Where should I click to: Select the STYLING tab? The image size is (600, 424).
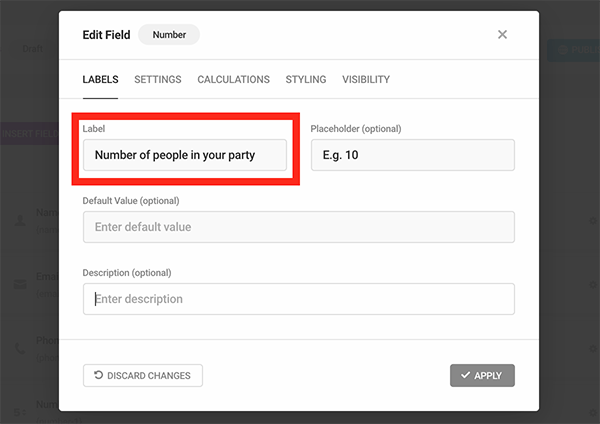pyautogui.click(x=306, y=80)
